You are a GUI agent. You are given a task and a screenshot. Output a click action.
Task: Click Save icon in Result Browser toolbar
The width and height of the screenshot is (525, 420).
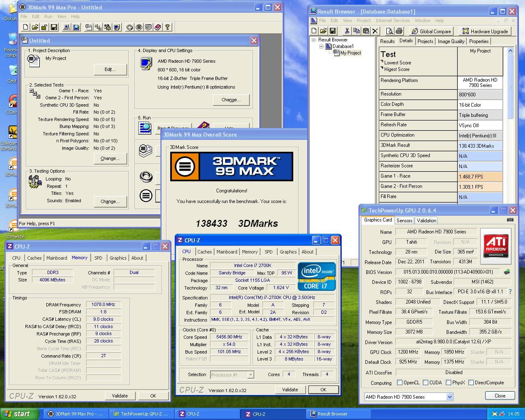tap(333, 31)
